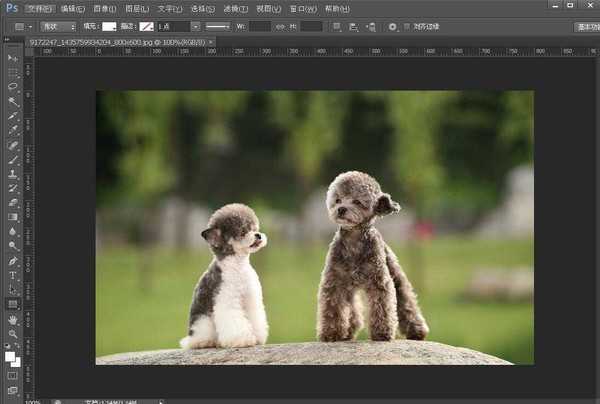Viewport: 600px width, 404px height.
Task: Select the Move tool
Action: pos(13,58)
